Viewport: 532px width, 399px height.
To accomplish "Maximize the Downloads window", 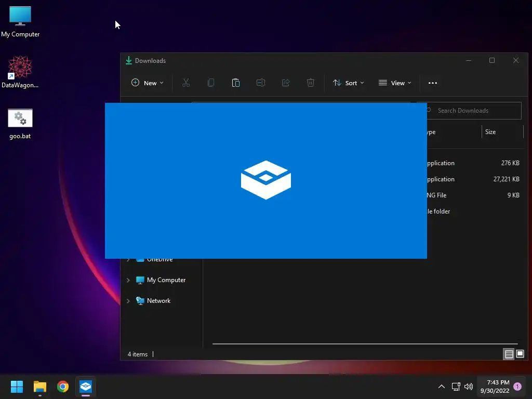I will [492, 60].
